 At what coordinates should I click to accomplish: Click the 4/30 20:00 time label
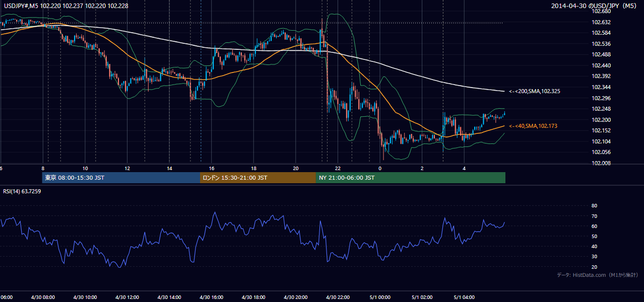click(x=296, y=297)
